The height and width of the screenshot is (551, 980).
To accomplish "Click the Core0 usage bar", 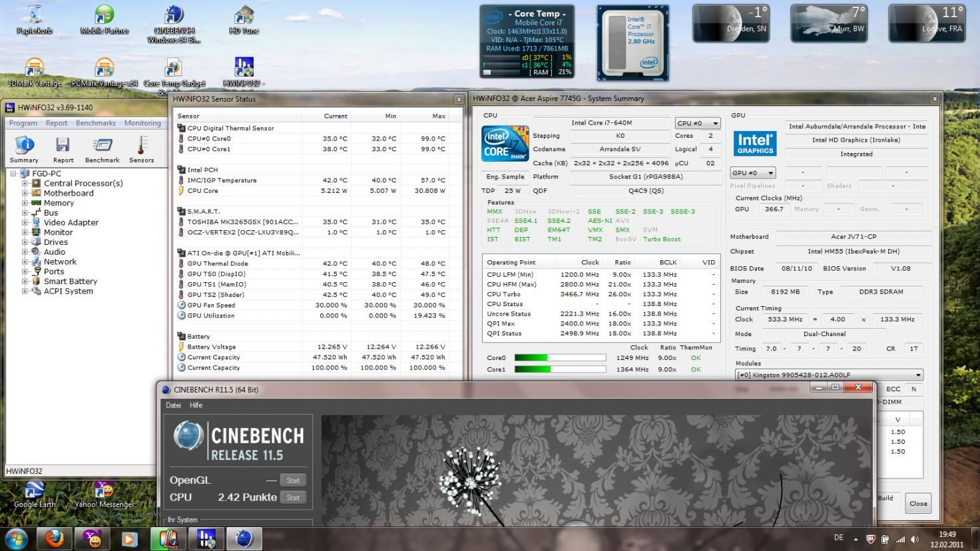I will pos(560,358).
